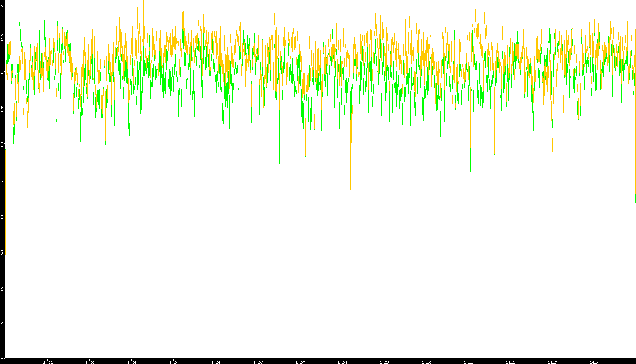This screenshot has width=636, height=364.
Task: Click the 14:07 time axis label
Action: pos(300,362)
